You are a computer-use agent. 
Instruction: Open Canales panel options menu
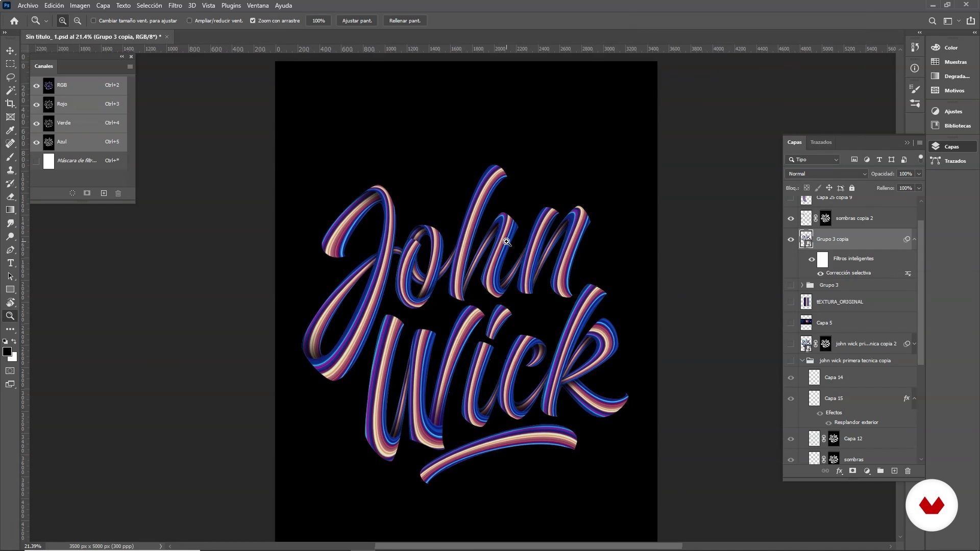[130, 66]
